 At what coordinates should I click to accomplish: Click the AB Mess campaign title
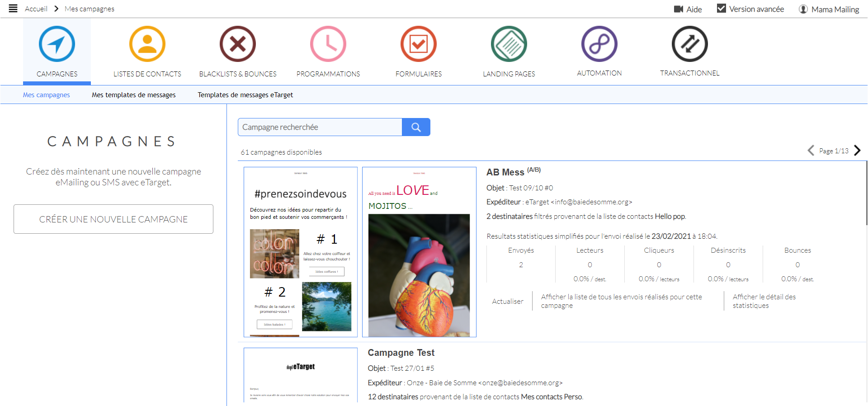tap(505, 172)
